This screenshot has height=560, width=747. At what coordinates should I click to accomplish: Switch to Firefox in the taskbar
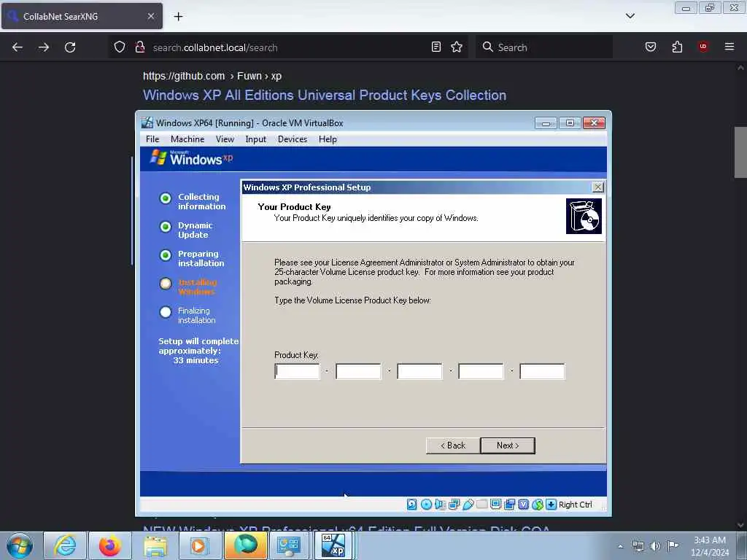pyautogui.click(x=110, y=545)
